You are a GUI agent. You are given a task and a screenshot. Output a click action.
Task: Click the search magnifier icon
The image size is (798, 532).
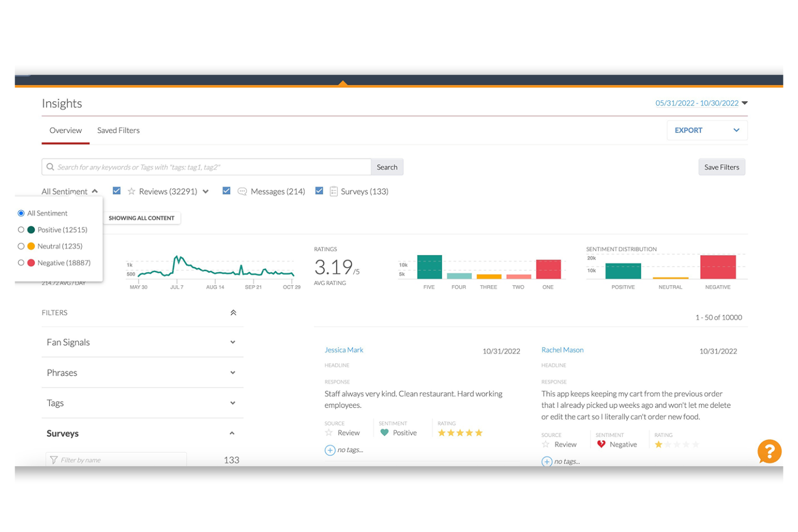click(x=51, y=167)
